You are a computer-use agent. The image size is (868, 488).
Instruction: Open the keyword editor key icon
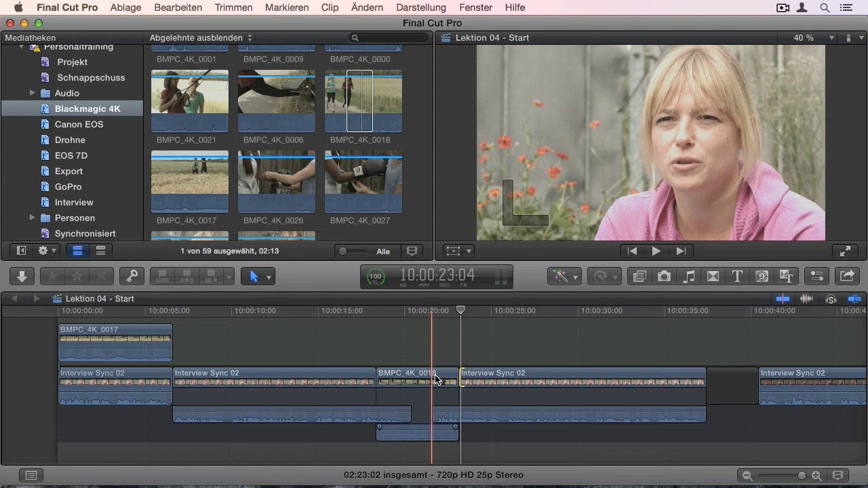132,277
